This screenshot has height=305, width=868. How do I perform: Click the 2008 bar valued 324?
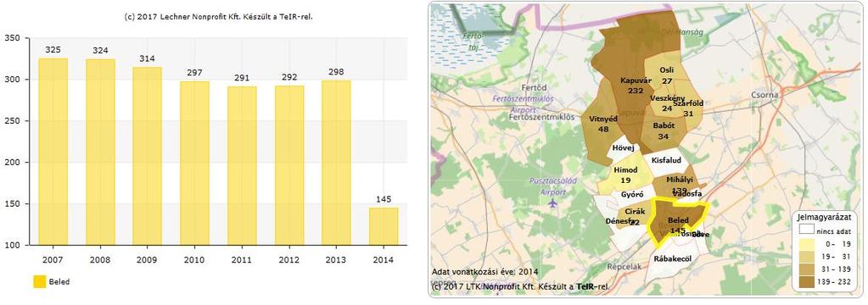(100, 152)
